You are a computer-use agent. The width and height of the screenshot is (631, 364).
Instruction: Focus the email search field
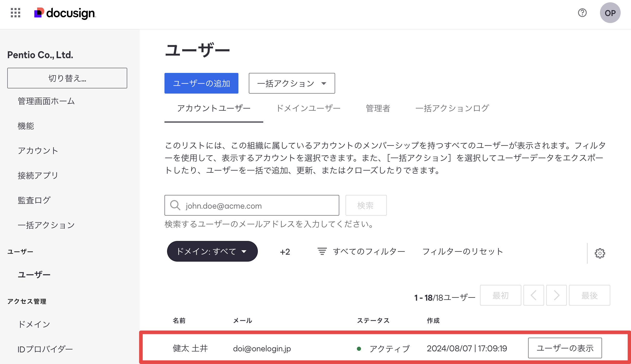point(252,205)
